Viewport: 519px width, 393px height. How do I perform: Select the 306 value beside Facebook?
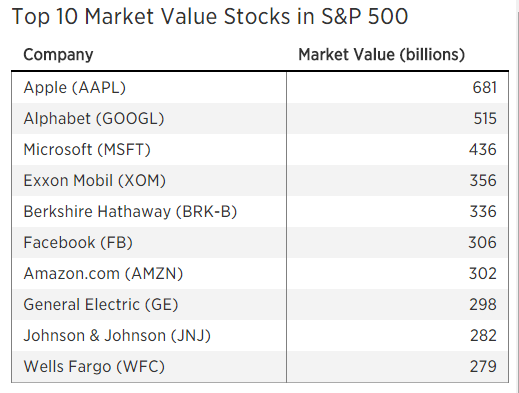click(482, 243)
